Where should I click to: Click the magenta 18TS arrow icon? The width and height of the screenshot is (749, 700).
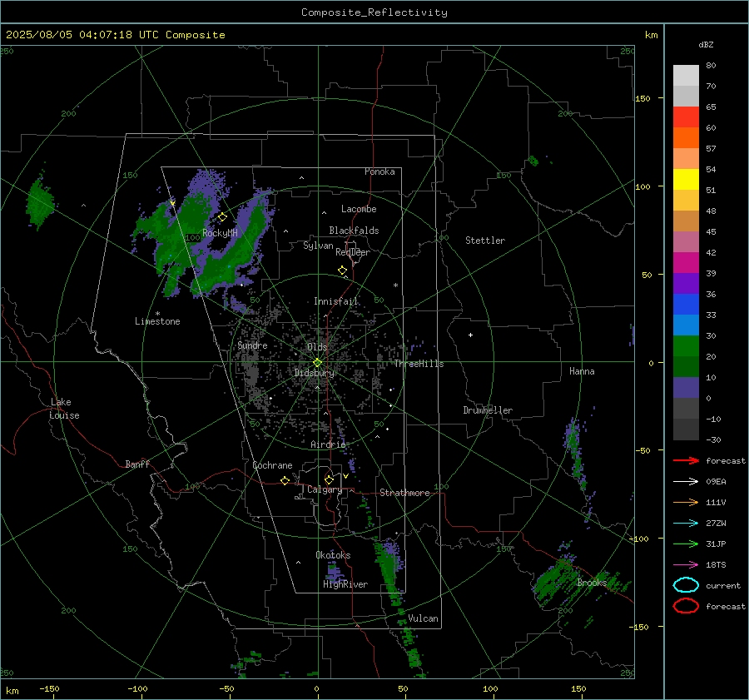point(686,565)
